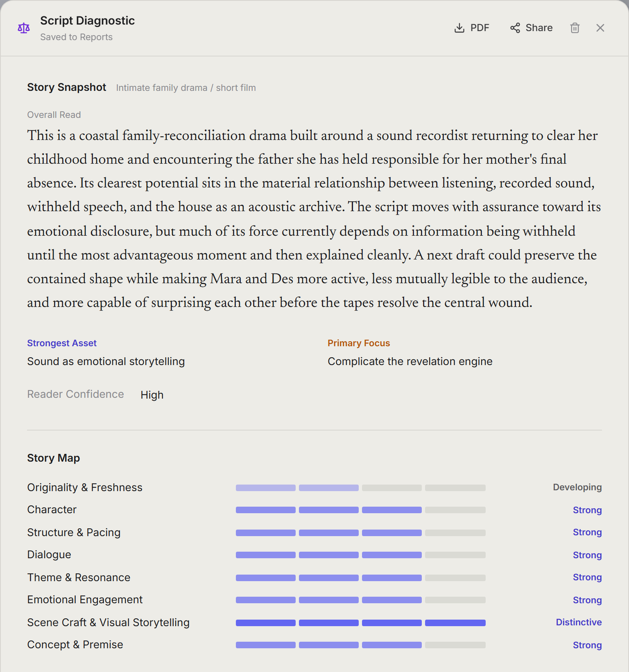This screenshot has width=629, height=672.
Task: Click the 'Distinctive' rating label
Action: click(x=579, y=622)
